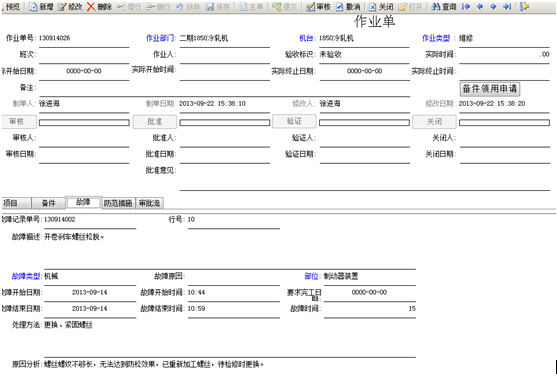This screenshot has width=557, height=378.
Task: Go to the first record arrow
Action: (466, 6)
